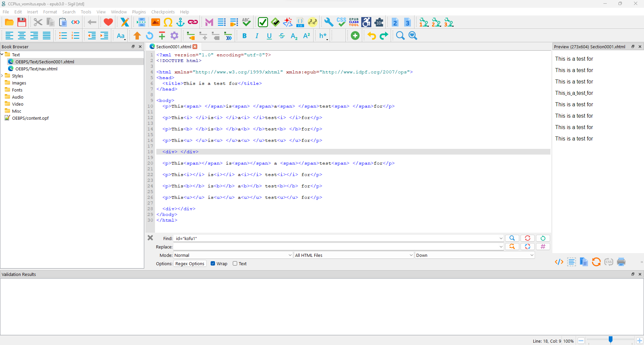Screen dimensions: 644x345
Task: Click the Save (floppy disk) icon
Action: 22,22
